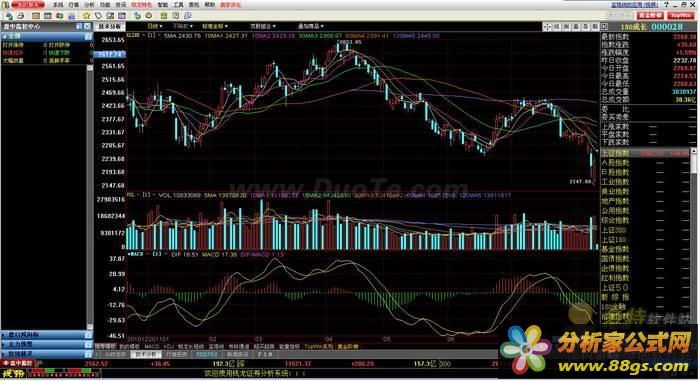Toggle the 线 line button above chart

click(x=556, y=27)
